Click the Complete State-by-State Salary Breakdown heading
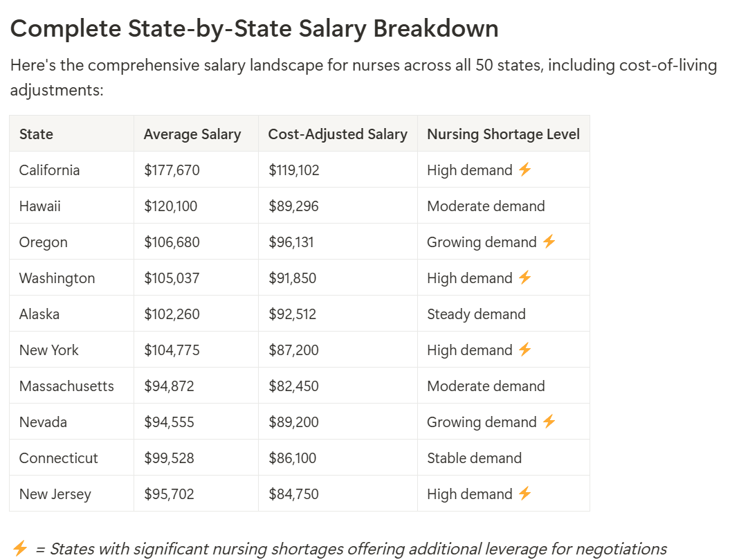Image resolution: width=730 pixels, height=560 pixels. 254,28
